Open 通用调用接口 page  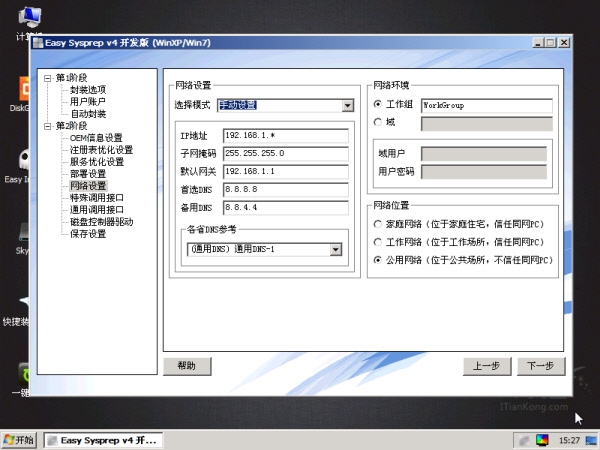97,210
